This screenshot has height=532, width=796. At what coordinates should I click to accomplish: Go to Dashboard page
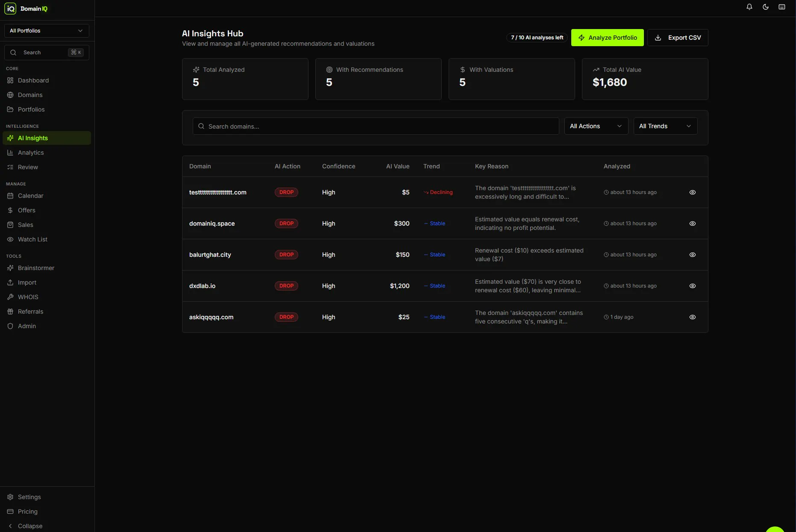47,80
